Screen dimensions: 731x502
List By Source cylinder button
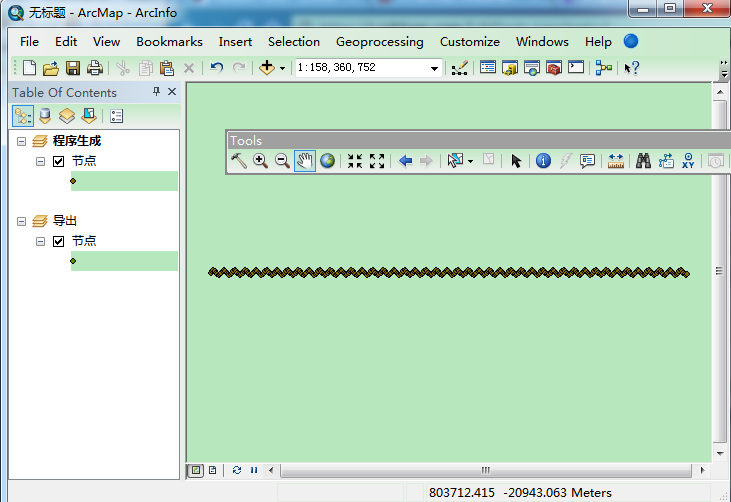pyautogui.click(x=45, y=116)
